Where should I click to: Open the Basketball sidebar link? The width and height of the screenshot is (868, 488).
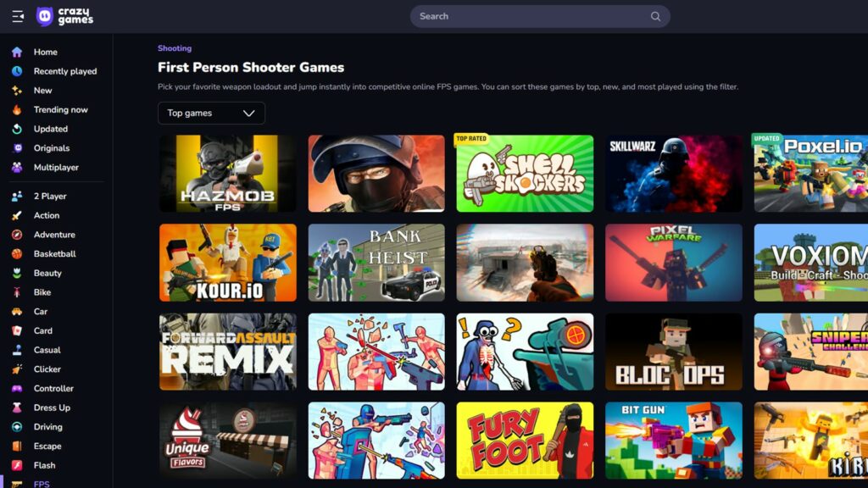coord(55,254)
